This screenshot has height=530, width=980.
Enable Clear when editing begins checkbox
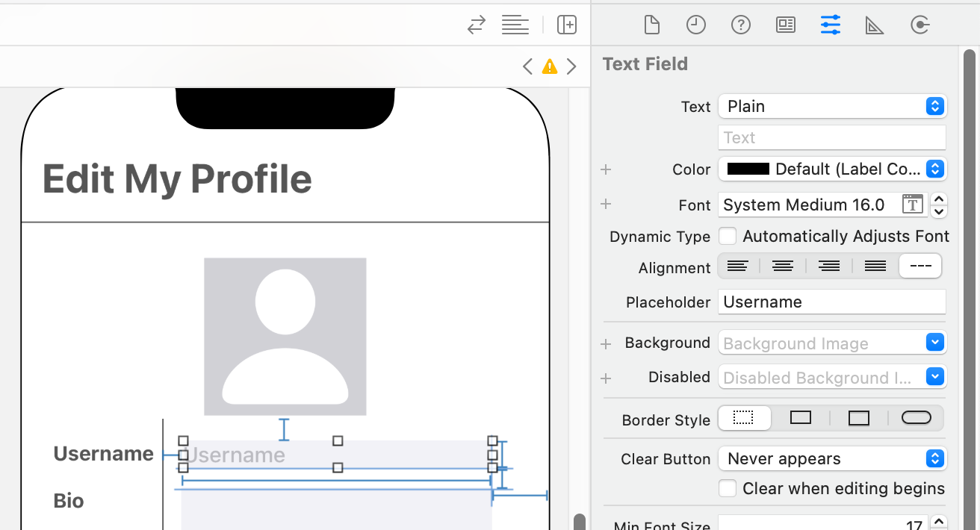(728, 488)
